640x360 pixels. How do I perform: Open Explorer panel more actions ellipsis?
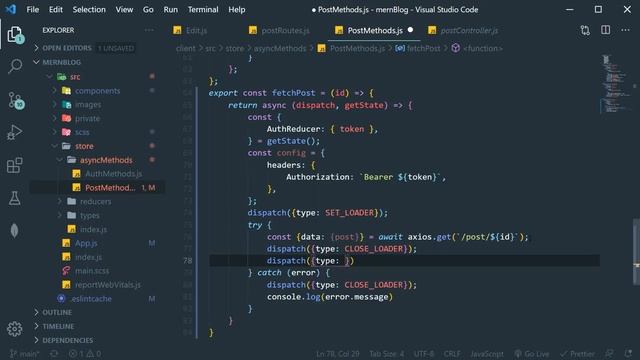tap(149, 30)
